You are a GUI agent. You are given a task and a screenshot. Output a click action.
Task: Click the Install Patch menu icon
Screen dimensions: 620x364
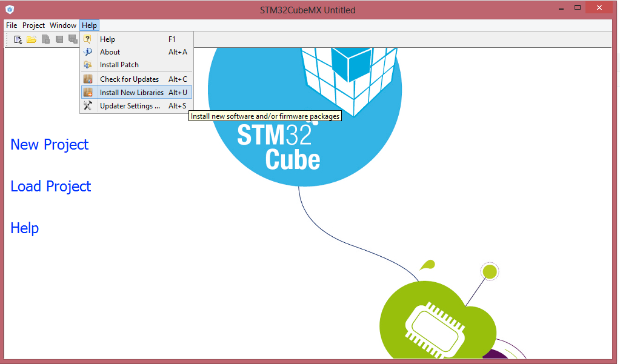tap(88, 64)
